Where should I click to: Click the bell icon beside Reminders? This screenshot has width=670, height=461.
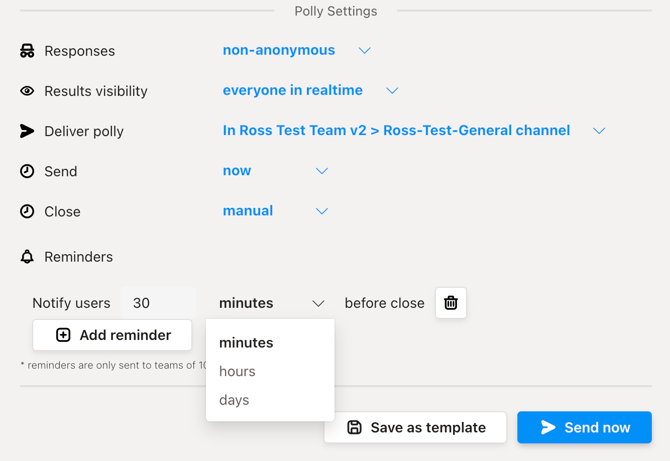coord(27,257)
